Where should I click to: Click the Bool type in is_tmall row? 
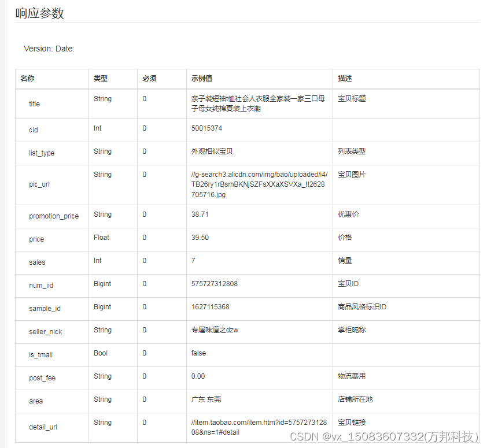click(x=101, y=353)
